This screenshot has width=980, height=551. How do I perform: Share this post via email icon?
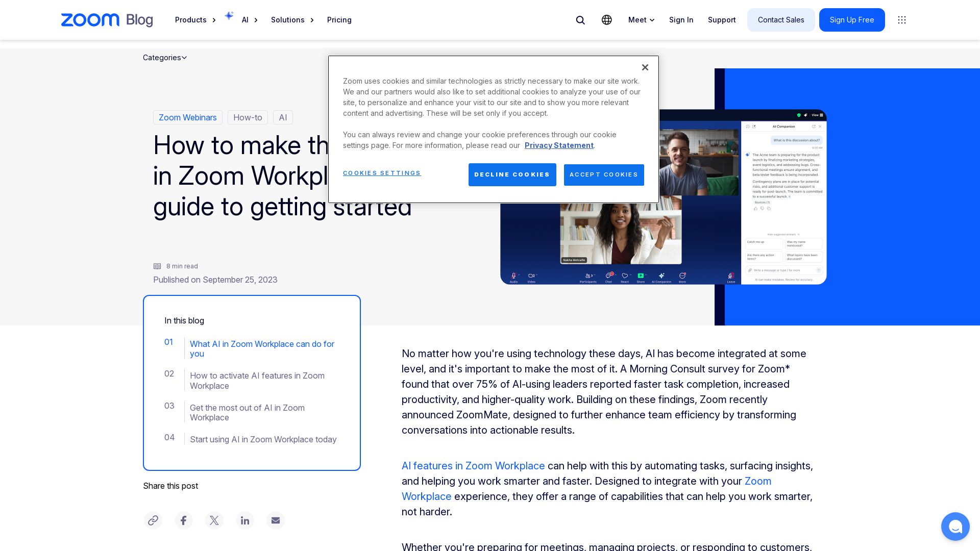pos(276,520)
